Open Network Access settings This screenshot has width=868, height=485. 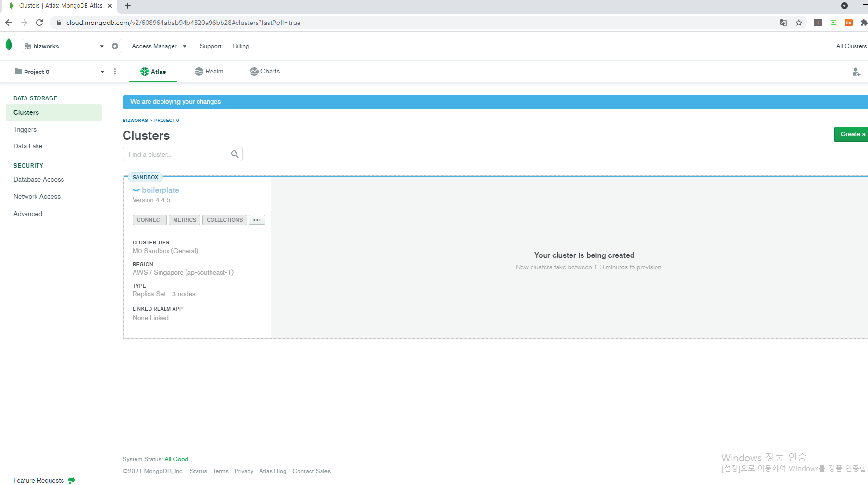(37, 197)
